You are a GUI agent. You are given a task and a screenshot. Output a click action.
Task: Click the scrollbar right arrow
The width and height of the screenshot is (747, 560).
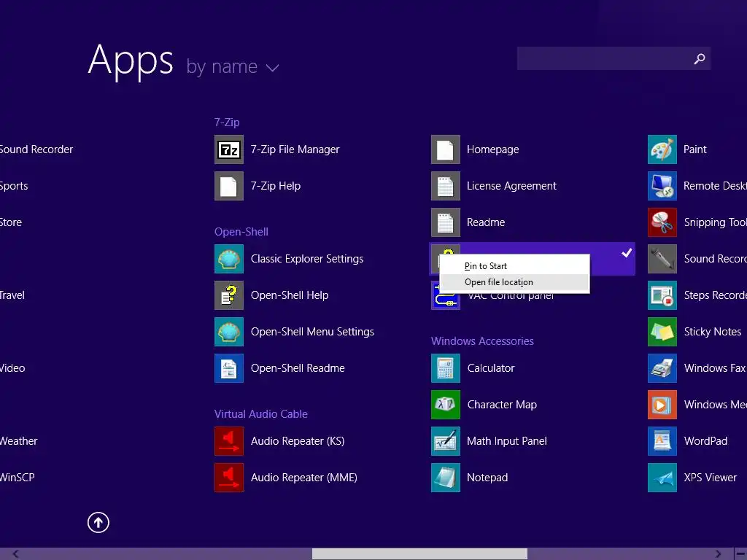pos(719,554)
